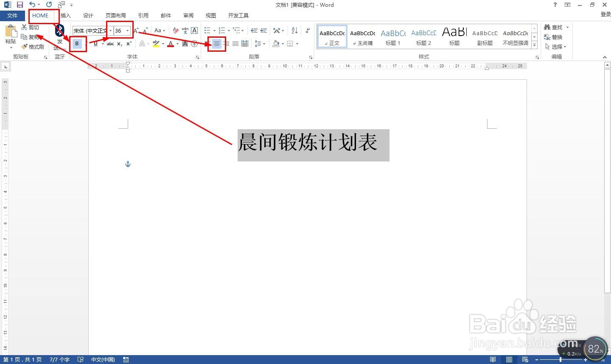Switch to the Page Layout (页面布局) tab
Image resolution: width=611 pixels, height=364 pixels.
[116, 15]
